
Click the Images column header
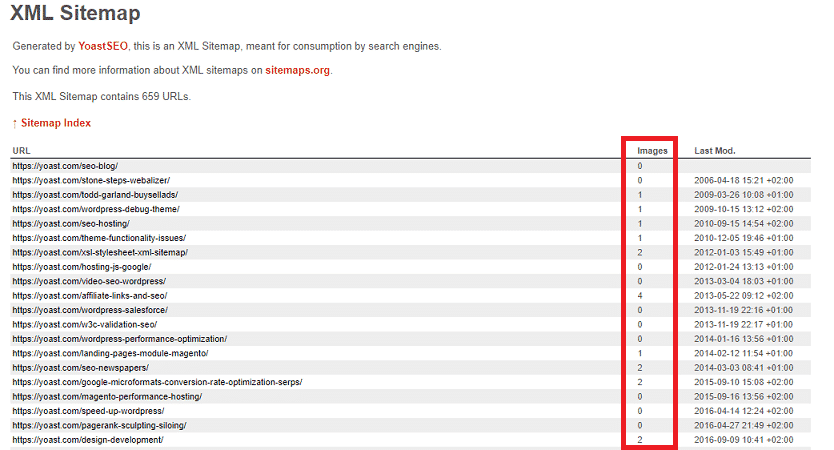[x=652, y=151]
